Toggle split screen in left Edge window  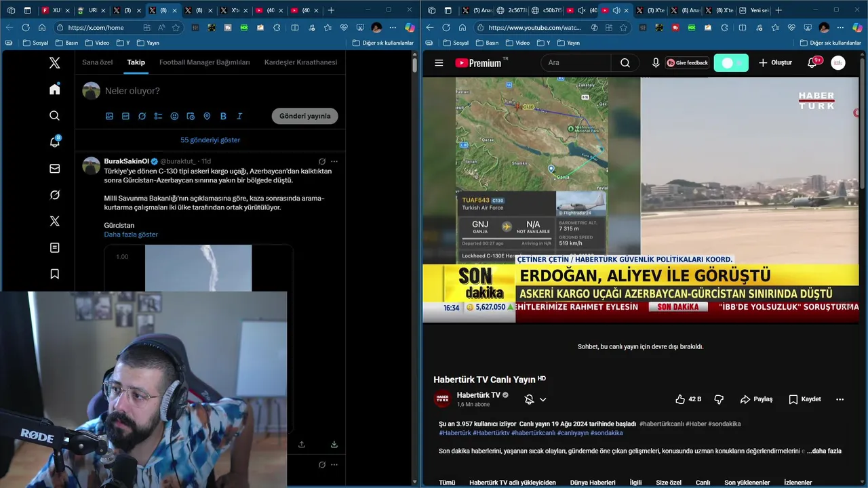tap(295, 28)
